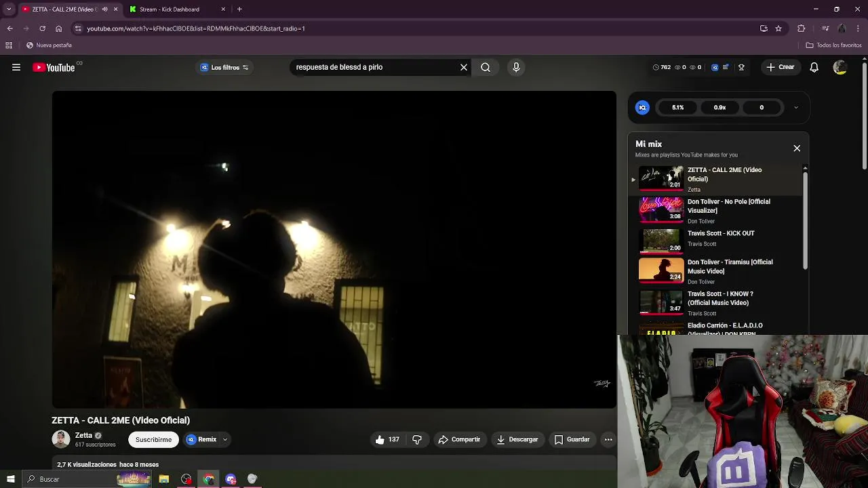The image size is (868, 488).
Task: Like the video with thumbs up
Action: [387, 439]
